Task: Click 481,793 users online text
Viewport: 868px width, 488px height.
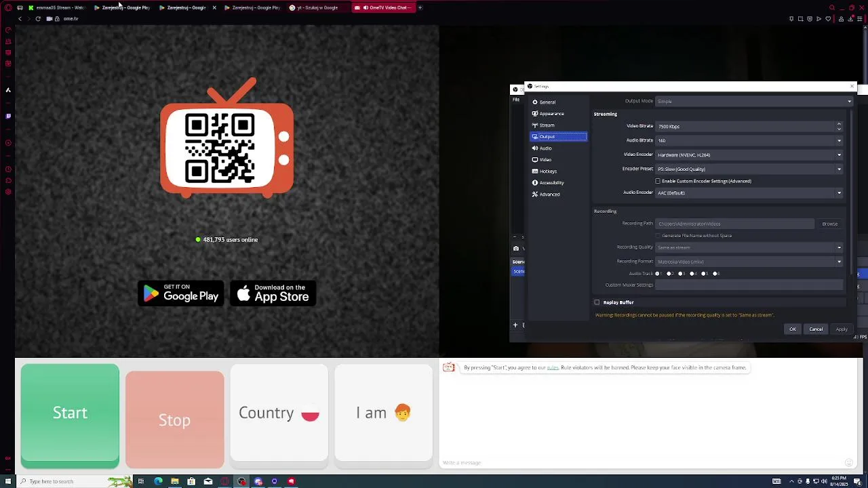Action: 231,240
